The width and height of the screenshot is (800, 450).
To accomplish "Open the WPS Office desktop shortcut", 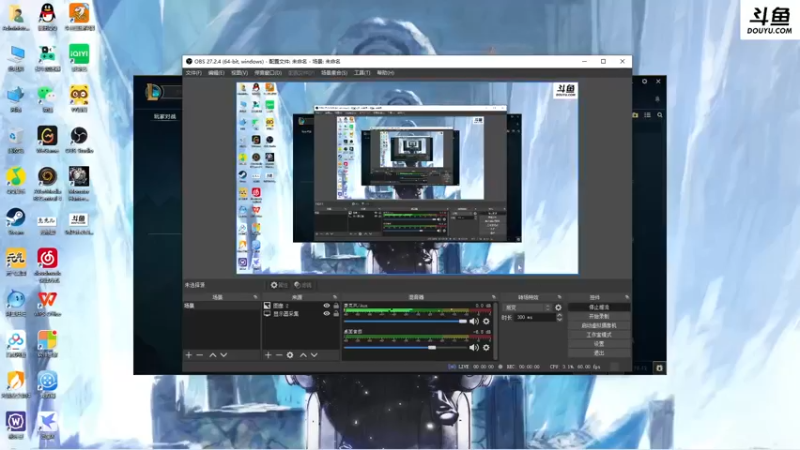I will (x=47, y=304).
